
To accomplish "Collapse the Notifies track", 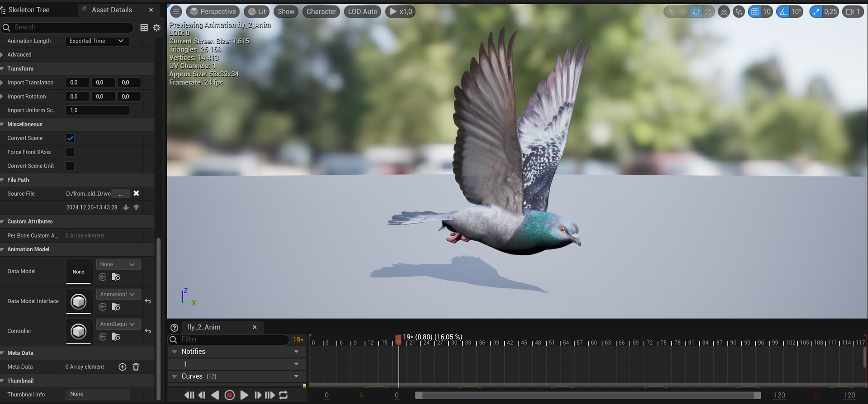I will click(175, 352).
